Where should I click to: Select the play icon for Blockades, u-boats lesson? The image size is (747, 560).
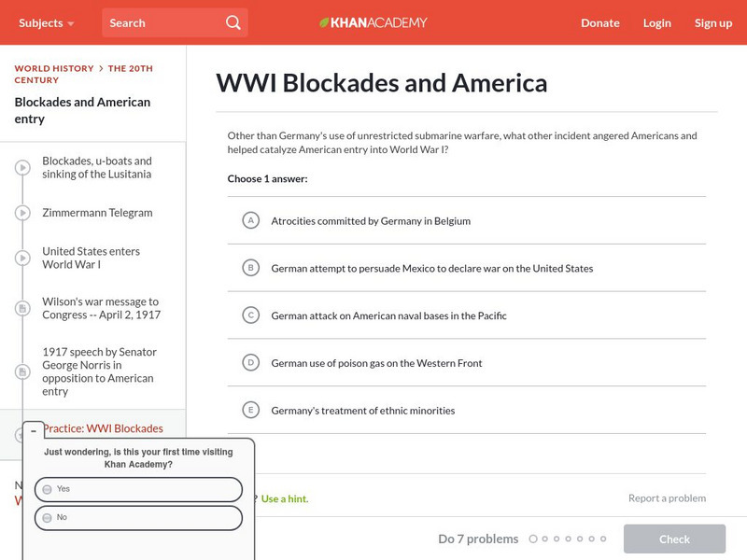click(22, 165)
